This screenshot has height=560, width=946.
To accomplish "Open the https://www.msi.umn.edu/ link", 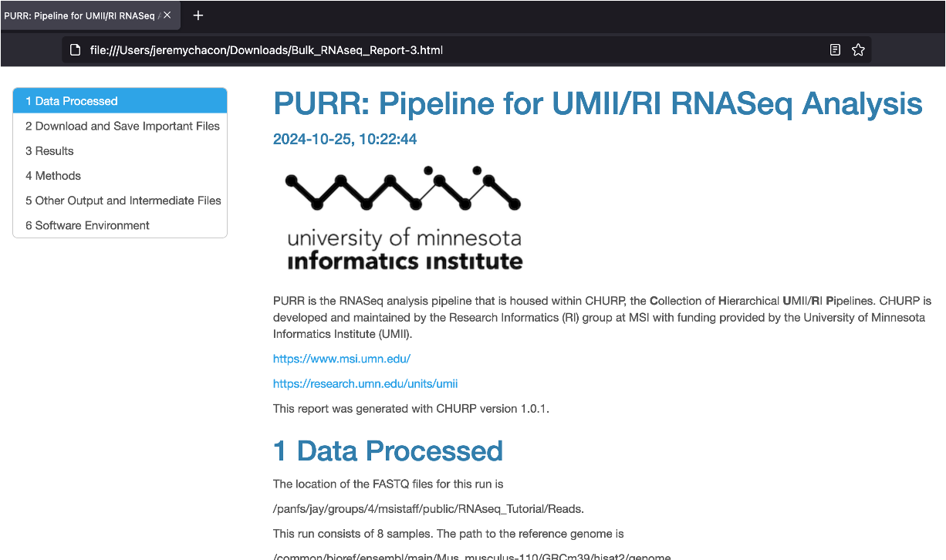I will [x=342, y=359].
